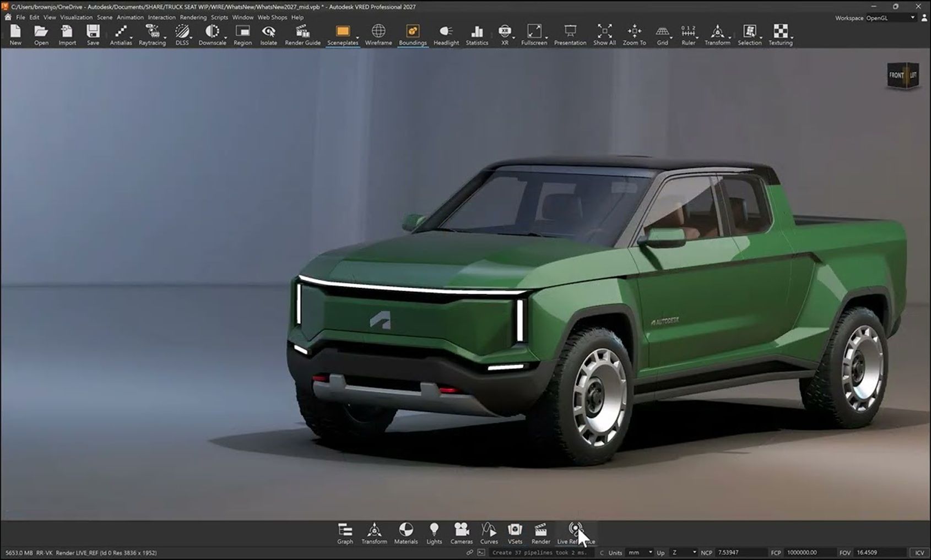Click the Grid toolbar icon
This screenshot has width=931, height=560.
(x=662, y=35)
